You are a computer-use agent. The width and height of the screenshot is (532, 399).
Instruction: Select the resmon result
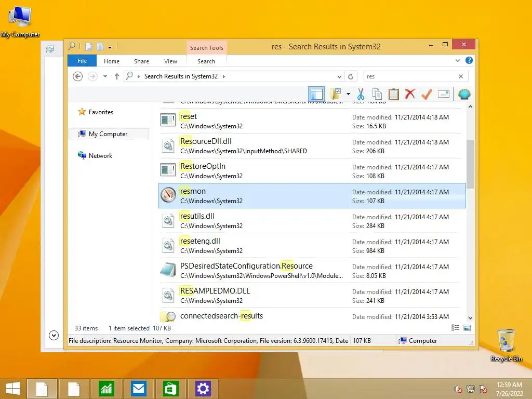click(x=312, y=196)
